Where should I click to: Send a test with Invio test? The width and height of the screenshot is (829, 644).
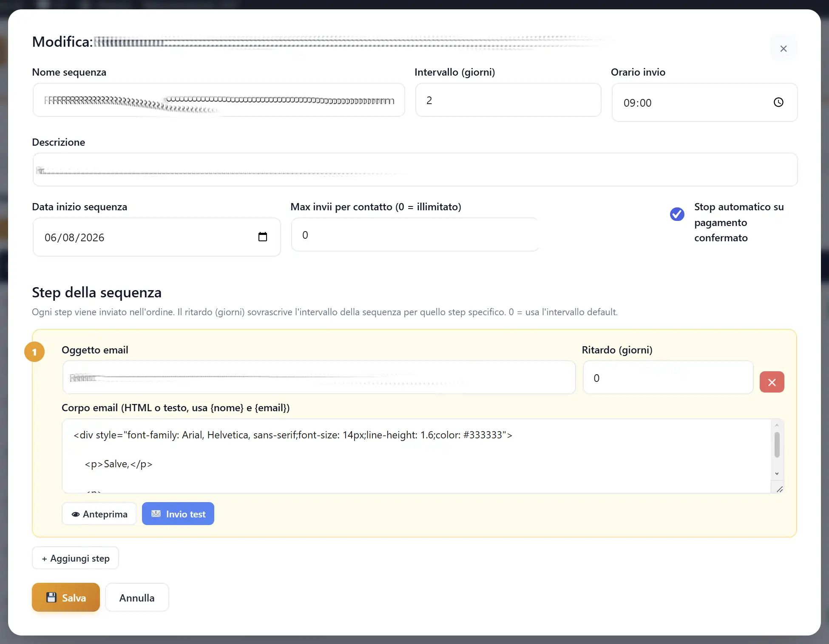pos(178,514)
